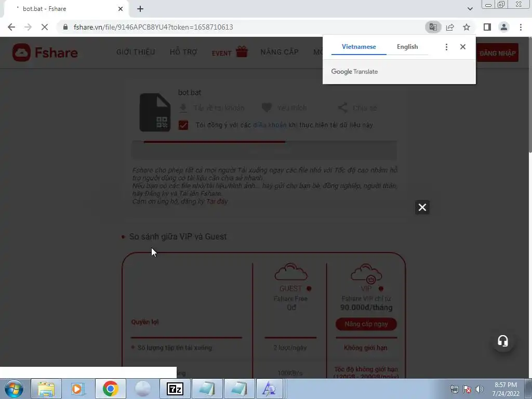Open NÂNG CẤP menu item
The height and width of the screenshot is (399, 532).
279,52
